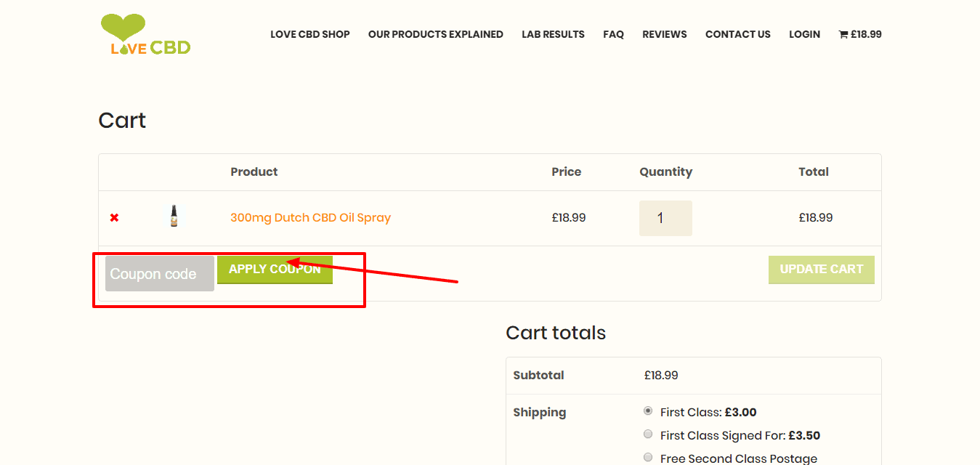Click the Cart totals heading
Image resolution: width=980 pixels, height=465 pixels.
(556, 333)
